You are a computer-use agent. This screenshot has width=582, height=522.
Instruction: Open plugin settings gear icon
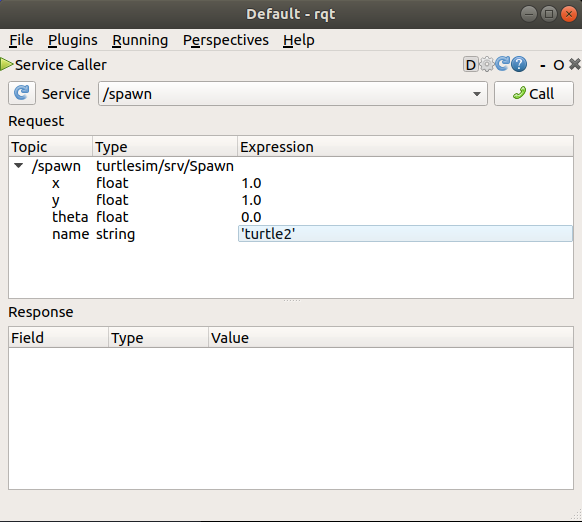[487, 64]
